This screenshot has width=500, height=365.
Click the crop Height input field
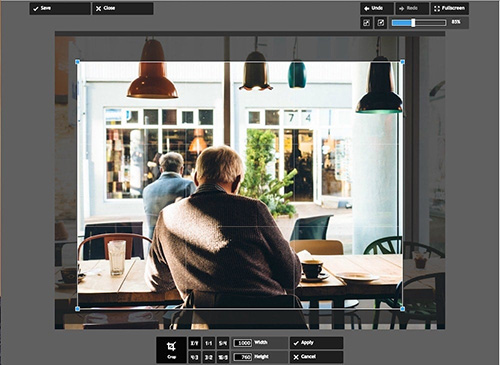click(243, 357)
